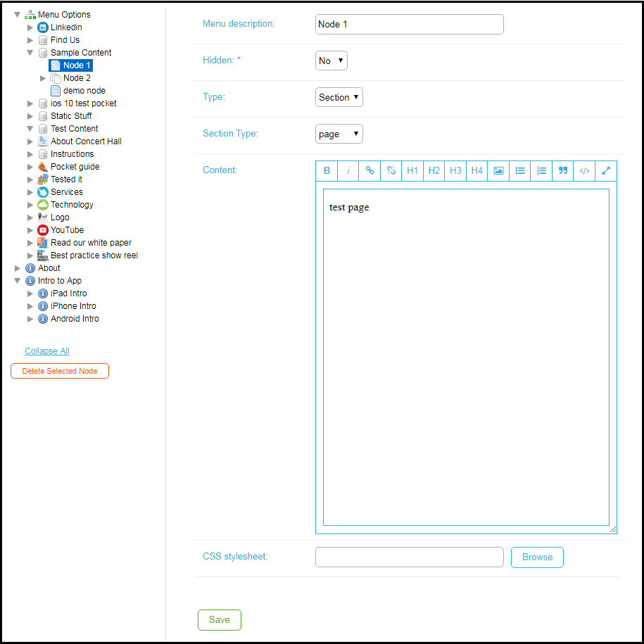
Task: Insert a blockquote
Action: tap(563, 171)
